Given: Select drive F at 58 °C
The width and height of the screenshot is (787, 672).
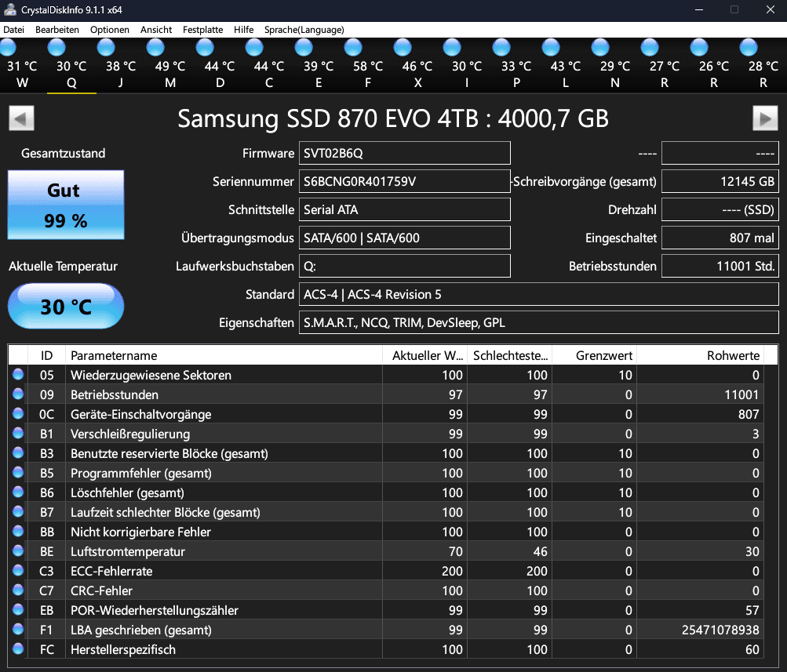Looking at the screenshot, I should [x=368, y=65].
